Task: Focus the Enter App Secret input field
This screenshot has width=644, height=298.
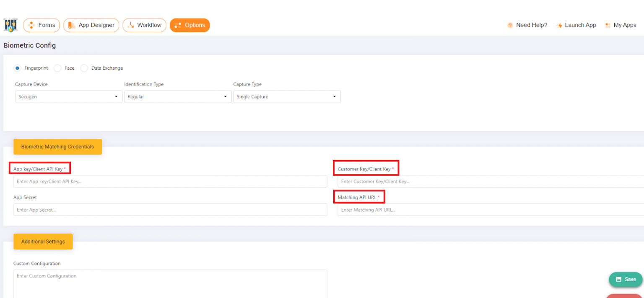Action: [170, 210]
